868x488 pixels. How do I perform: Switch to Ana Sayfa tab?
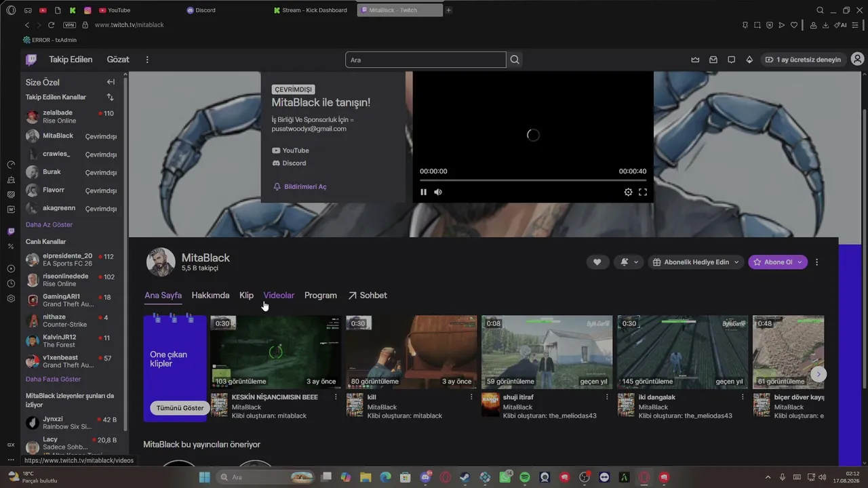(163, 296)
